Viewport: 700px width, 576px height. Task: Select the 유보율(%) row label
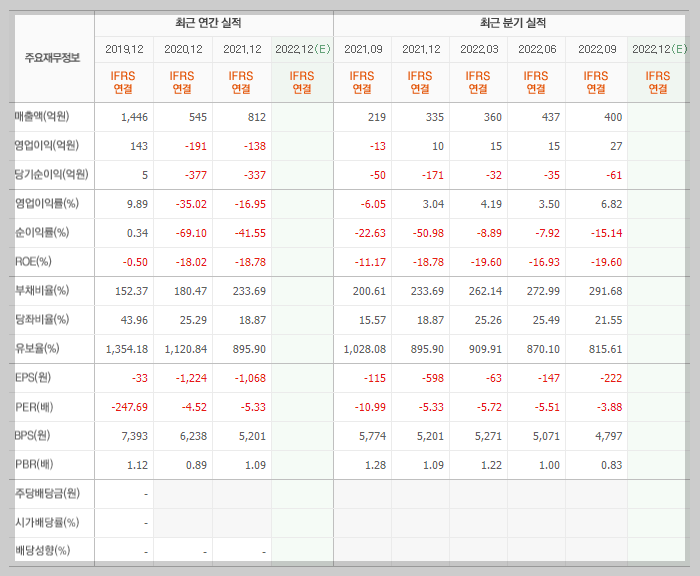point(37,349)
